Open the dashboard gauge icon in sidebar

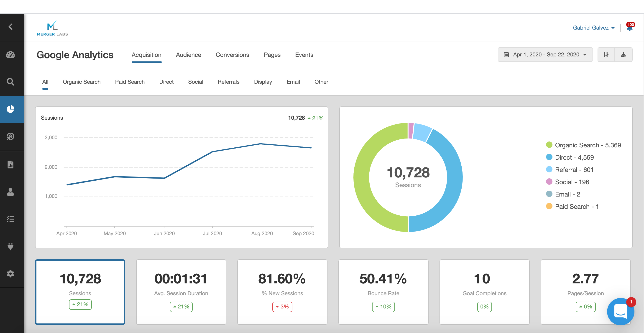[x=10, y=55]
